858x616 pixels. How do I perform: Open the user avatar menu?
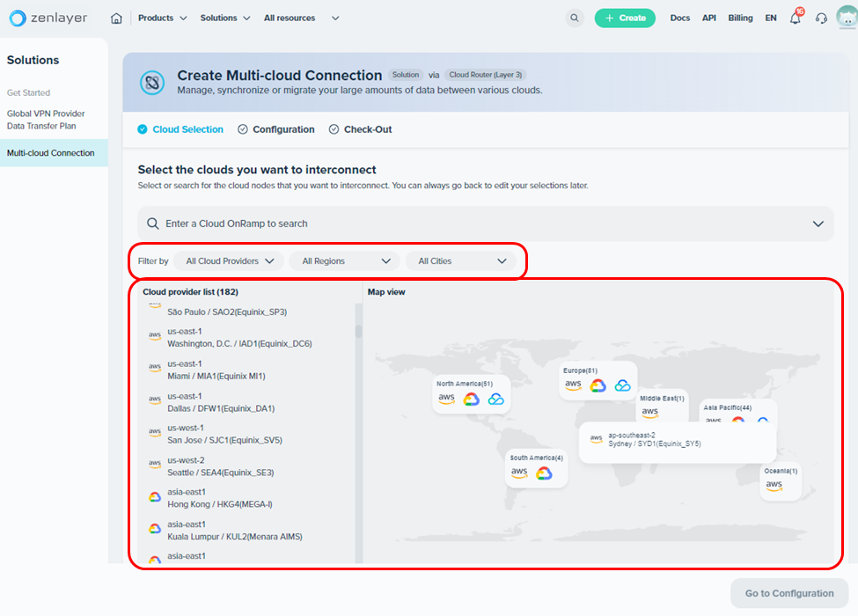coord(847,18)
